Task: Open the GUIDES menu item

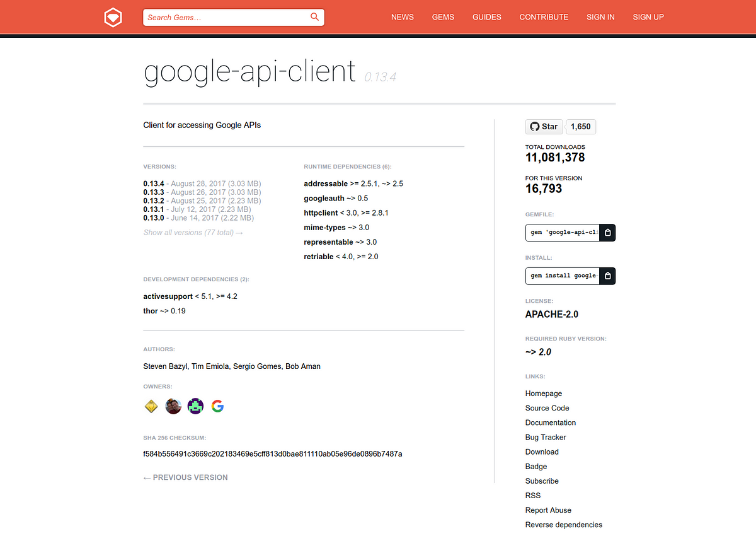Action: click(487, 17)
